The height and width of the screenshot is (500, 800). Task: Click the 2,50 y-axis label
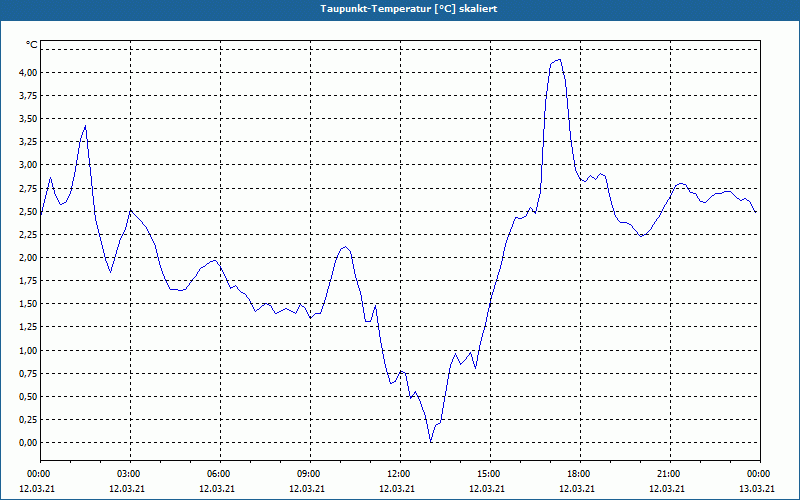point(28,211)
